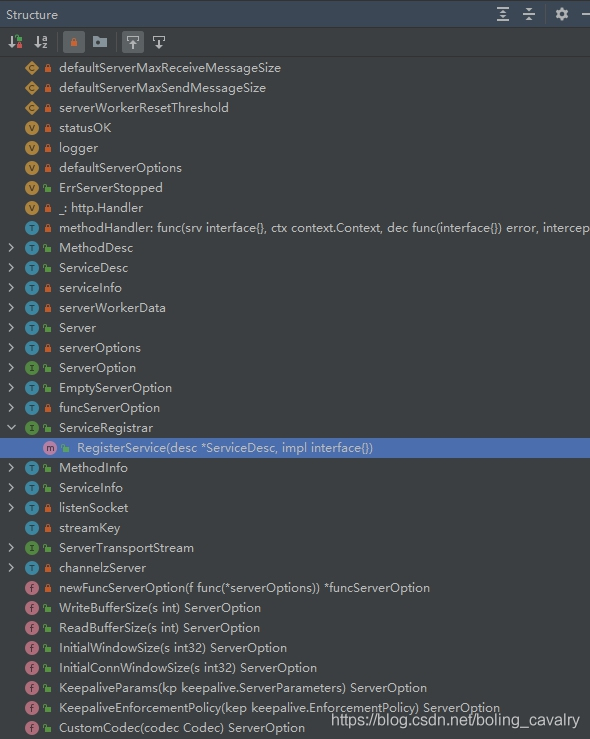Click type icon of MethodDesc
This screenshot has width=590, height=739.
[x=32, y=248]
